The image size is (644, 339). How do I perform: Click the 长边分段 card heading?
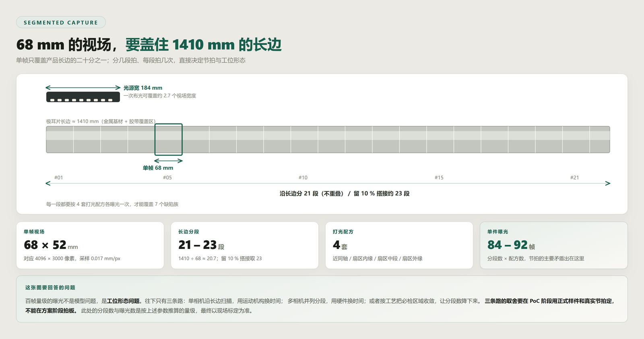[x=189, y=232]
